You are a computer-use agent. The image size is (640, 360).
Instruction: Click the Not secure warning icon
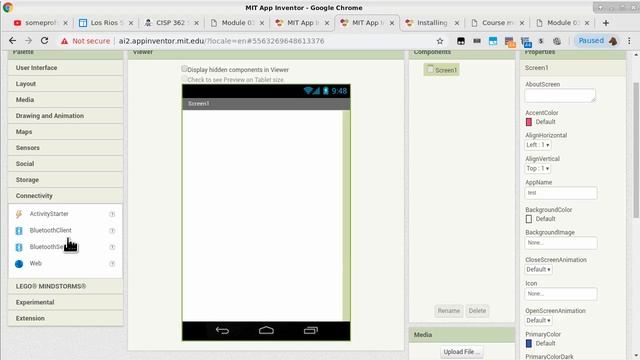pos(64,41)
